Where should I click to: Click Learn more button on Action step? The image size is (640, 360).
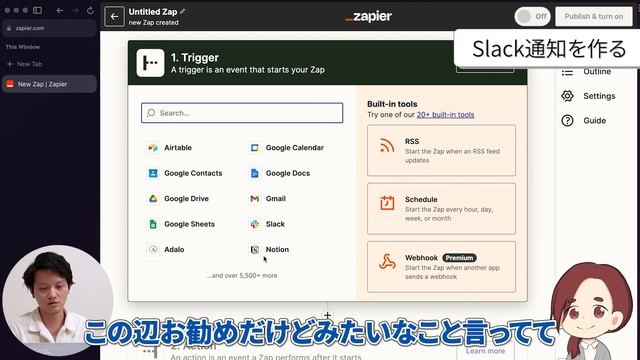point(485,351)
